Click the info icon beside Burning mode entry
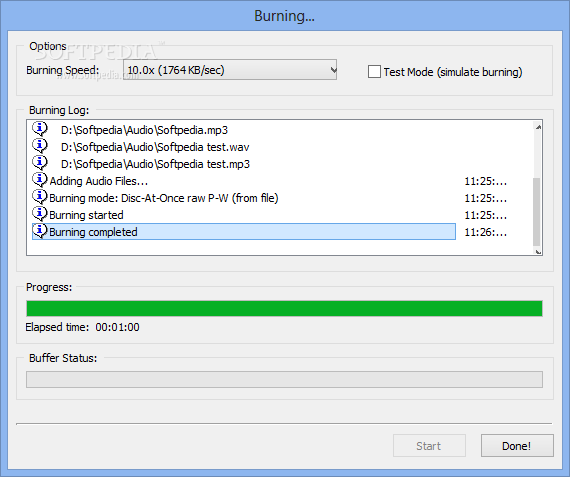570x477 pixels. 40,197
